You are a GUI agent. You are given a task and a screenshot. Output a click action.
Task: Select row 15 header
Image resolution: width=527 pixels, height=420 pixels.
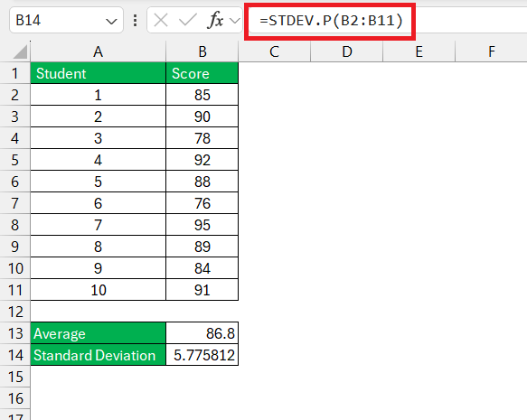coord(14,377)
